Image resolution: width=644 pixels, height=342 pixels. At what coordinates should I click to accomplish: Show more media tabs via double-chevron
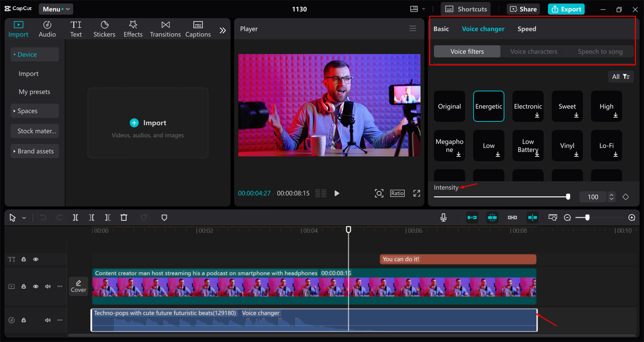click(x=222, y=30)
